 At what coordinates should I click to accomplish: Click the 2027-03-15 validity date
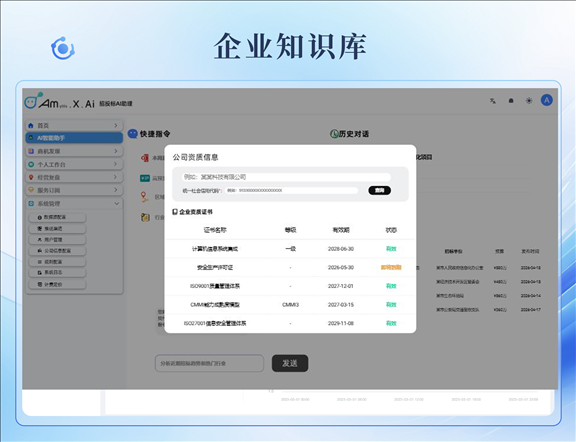[341, 305]
